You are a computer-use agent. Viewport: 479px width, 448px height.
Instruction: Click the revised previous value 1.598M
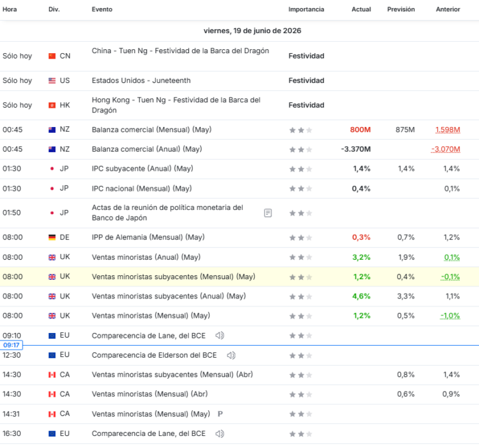448,130
